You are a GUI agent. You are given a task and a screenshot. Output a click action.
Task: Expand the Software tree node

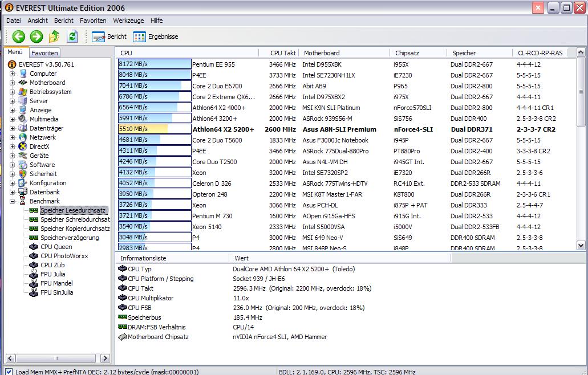13,165
